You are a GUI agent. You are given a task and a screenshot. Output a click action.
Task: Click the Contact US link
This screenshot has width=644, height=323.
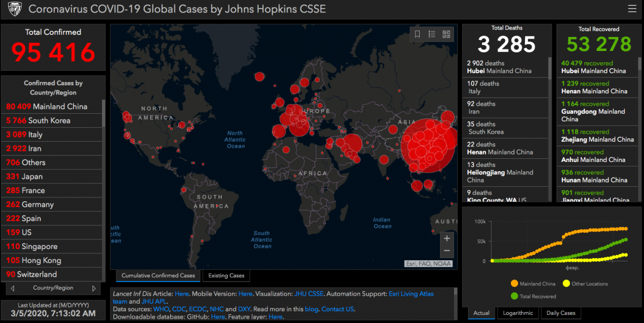coord(338,309)
